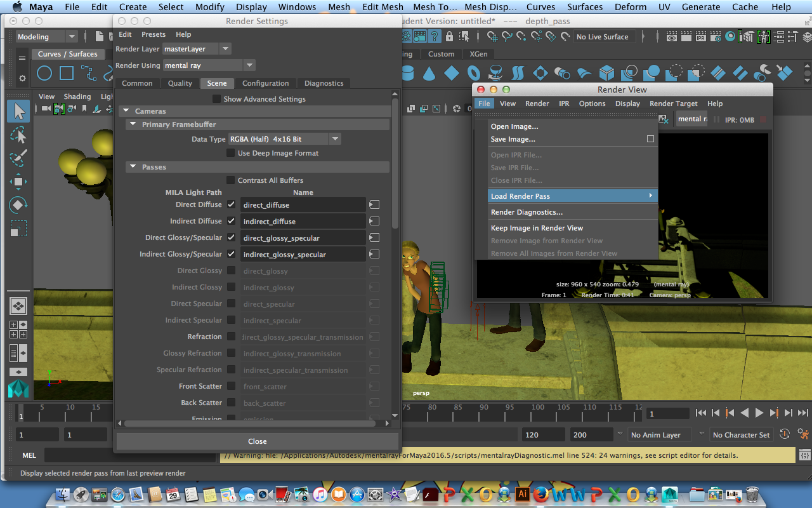Screen dimensions: 812x508
Task: Select the arrow Select tool
Action: [x=18, y=112]
